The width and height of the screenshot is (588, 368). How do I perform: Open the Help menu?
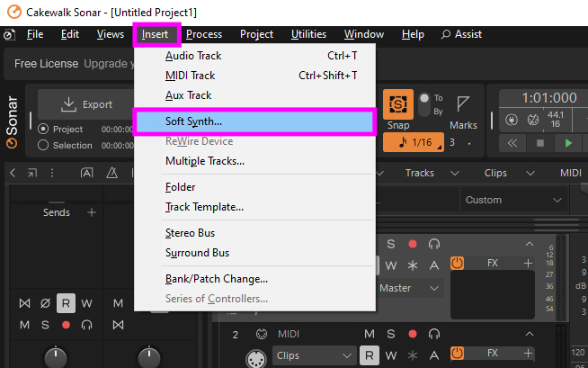click(x=413, y=34)
